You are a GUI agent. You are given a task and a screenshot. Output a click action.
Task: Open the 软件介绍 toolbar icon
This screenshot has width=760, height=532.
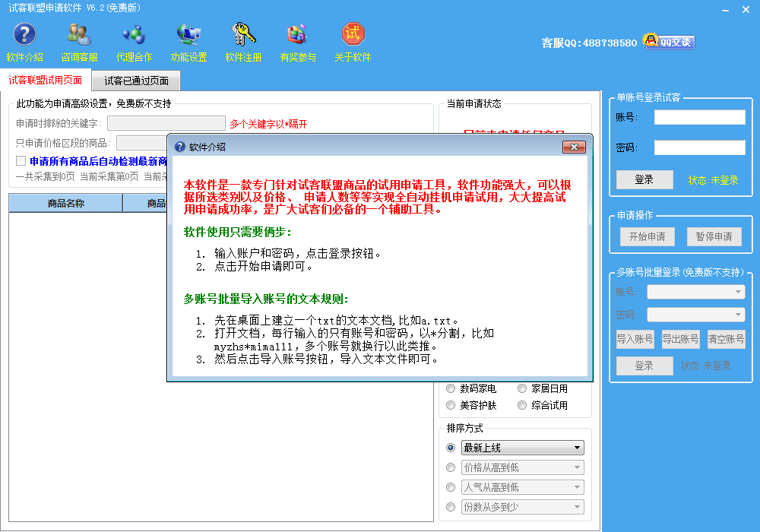click(24, 35)
